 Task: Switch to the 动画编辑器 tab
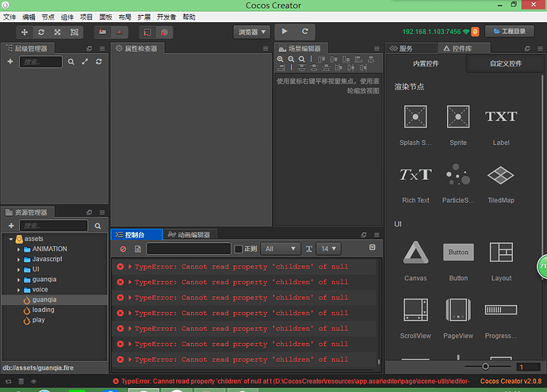(x=189, y=235)
